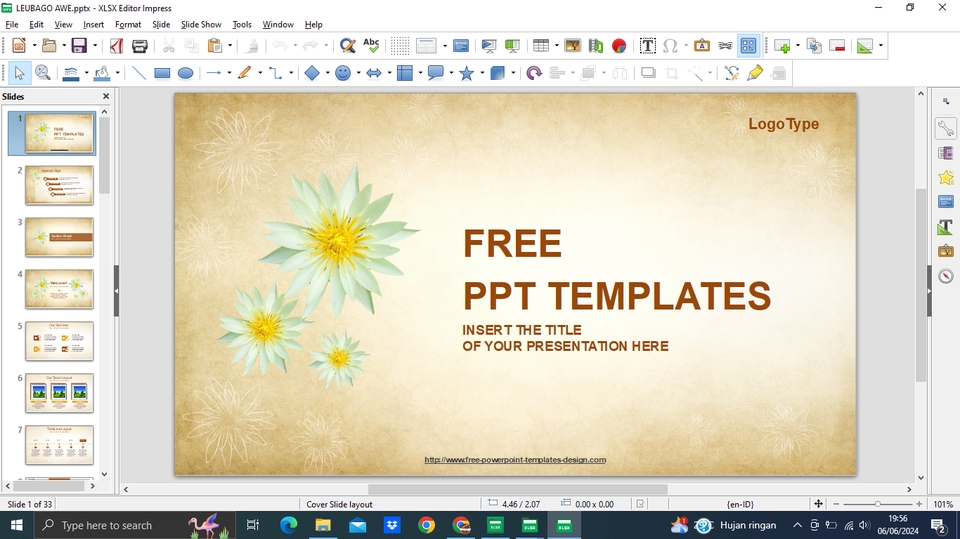The height and width of the screenshot is (539, 960).
Task: Click the zoom in plus button
Action: coord(919,504)
